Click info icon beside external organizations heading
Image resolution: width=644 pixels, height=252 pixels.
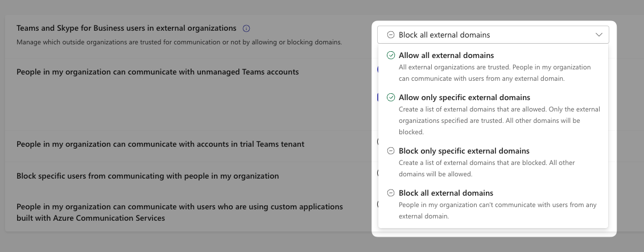(246, 28)
